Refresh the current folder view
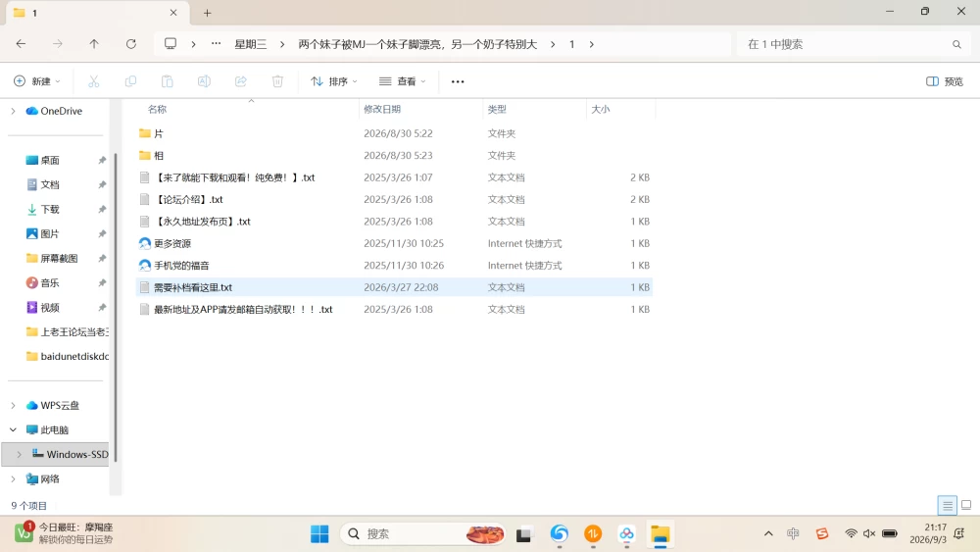The image size is (980, 552). tap(130, 44)
